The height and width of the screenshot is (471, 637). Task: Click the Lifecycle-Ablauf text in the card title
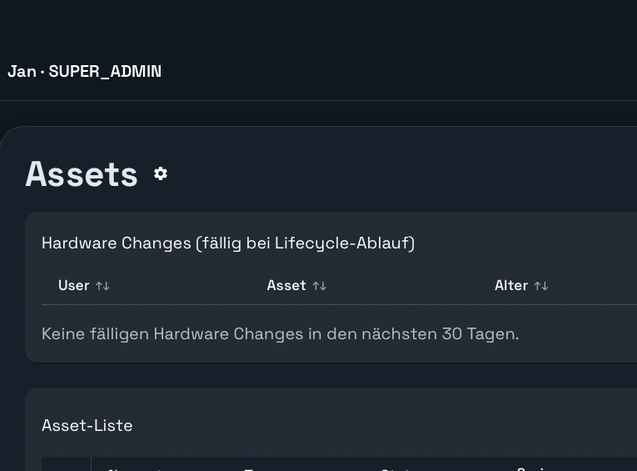point(353,243)
